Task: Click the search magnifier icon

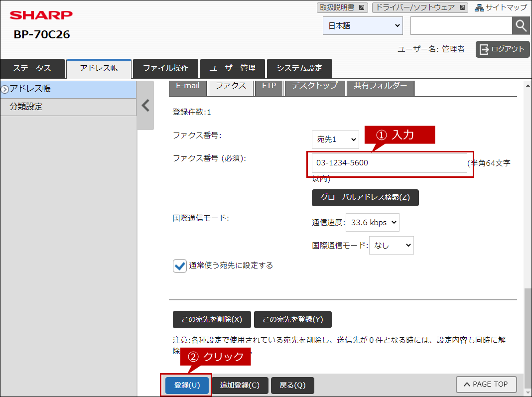Action: pos(521,25)
